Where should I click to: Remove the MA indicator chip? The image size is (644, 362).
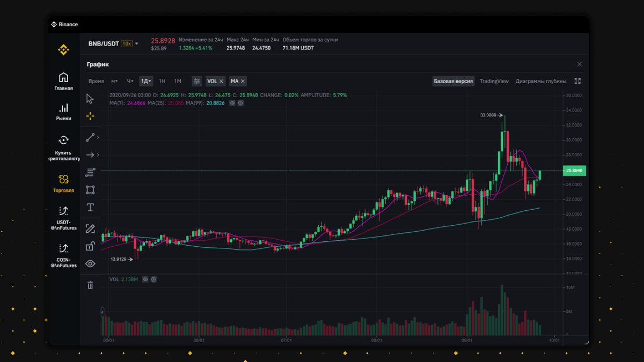(243, 81)
